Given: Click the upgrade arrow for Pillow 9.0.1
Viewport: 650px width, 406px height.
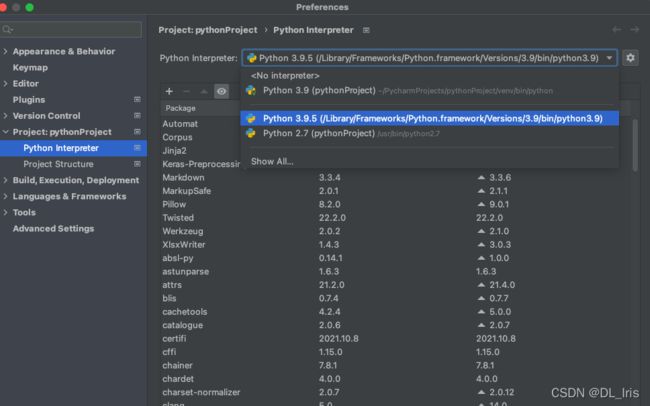Looking at the screenshot, I should 481,204.
